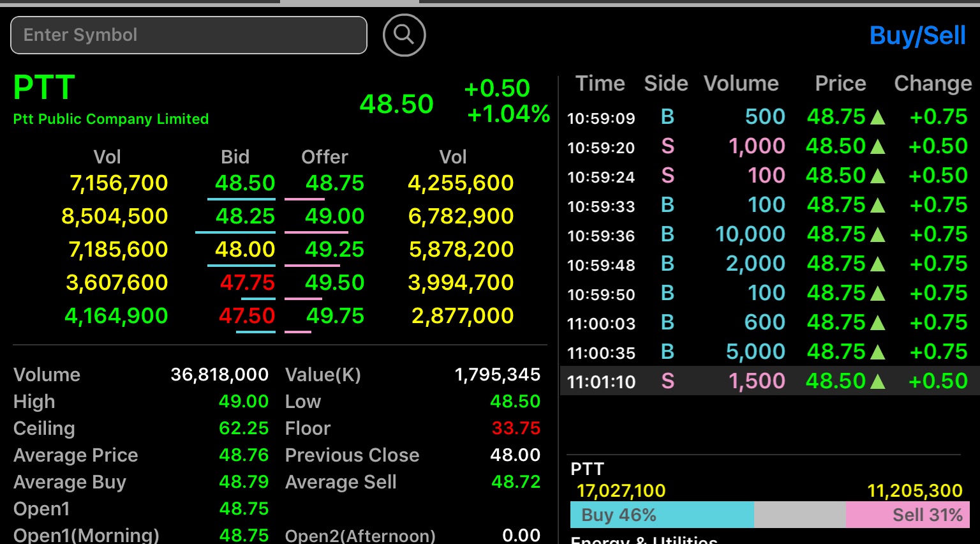Click the red 47.75 bid price
The image size is (980, 544).
pyautogui.click(x=247, y=283)
